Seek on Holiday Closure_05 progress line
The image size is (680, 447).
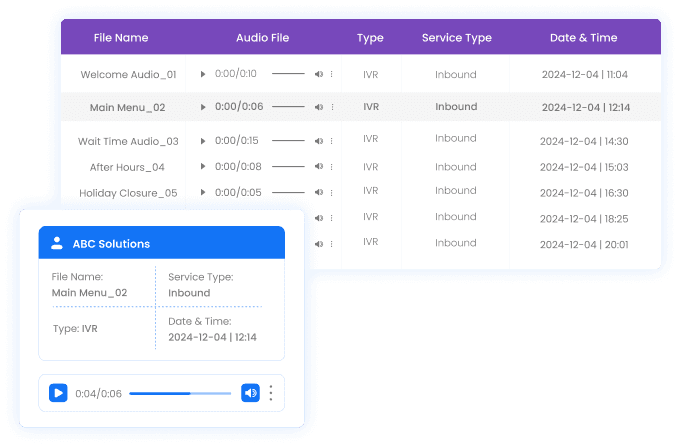click(288, 192)
